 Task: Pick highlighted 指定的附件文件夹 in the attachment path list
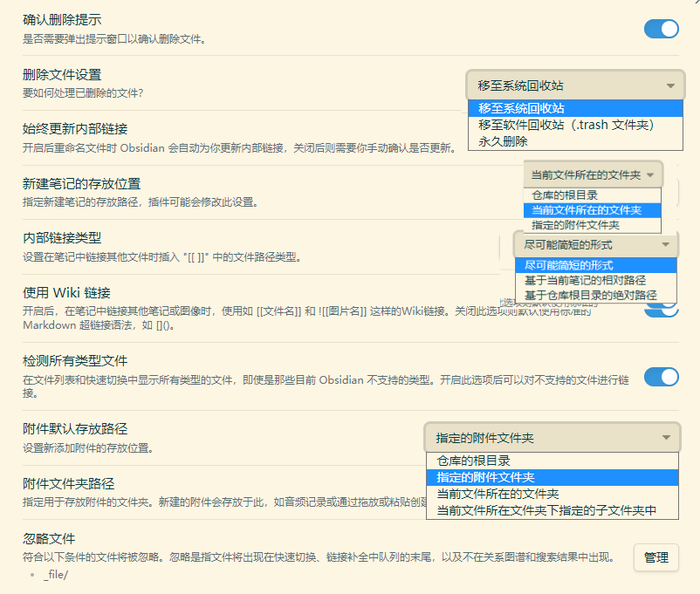486,477
